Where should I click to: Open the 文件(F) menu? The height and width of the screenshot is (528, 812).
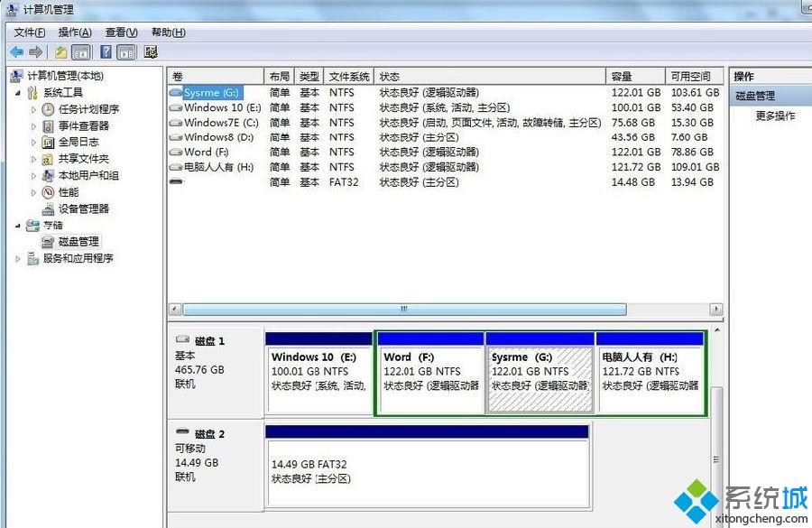click(x=30, y=32)
